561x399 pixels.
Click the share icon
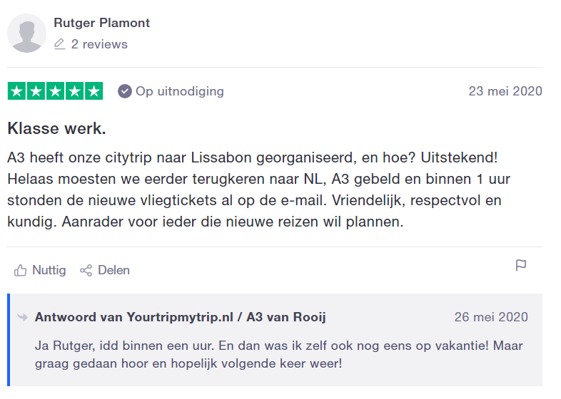(86, 270)
